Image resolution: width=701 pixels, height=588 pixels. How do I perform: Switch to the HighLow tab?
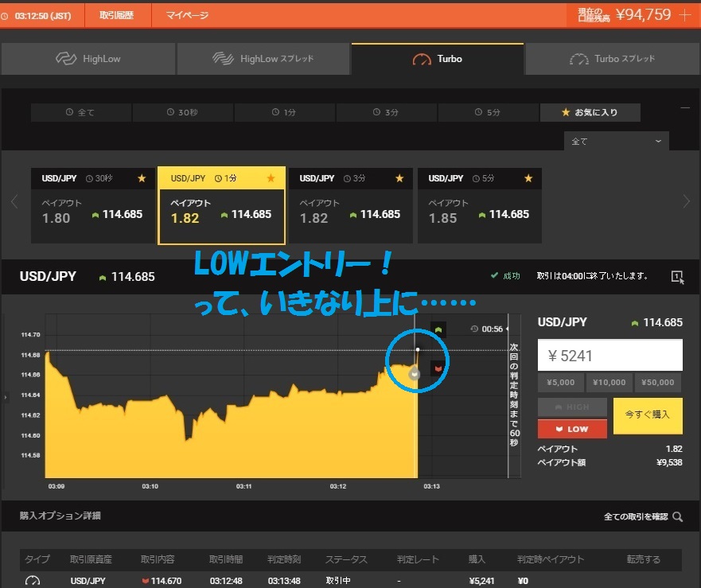88,59
